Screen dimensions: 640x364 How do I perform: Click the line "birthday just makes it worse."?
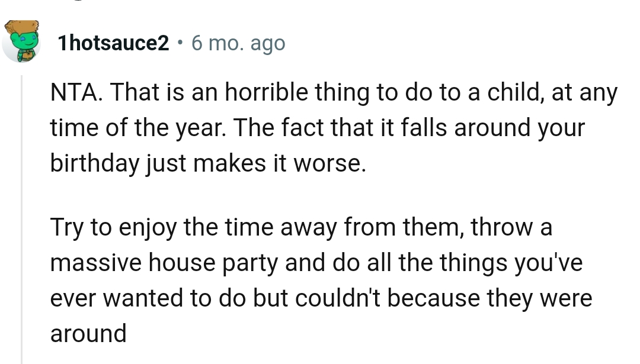click(x=207, y=164)
